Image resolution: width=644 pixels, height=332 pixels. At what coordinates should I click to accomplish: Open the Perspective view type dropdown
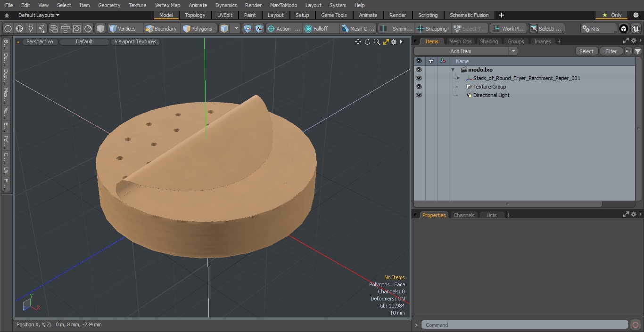[x=40, y=41]
